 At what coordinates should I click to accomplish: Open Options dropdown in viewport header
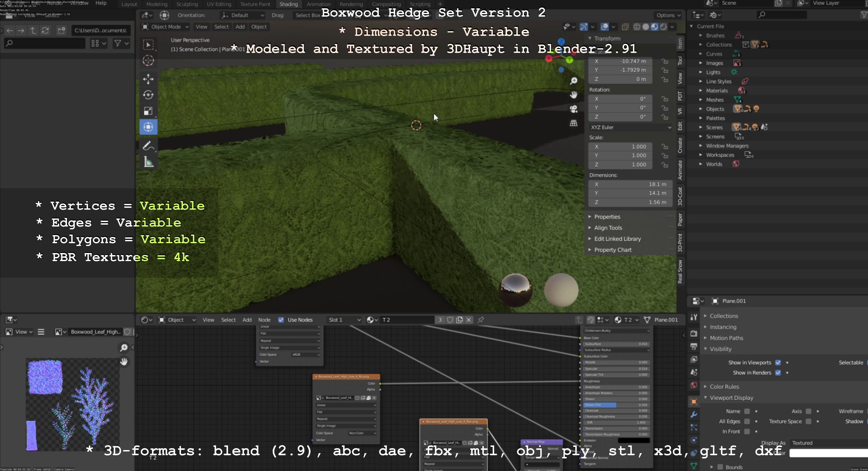[668, 15]
